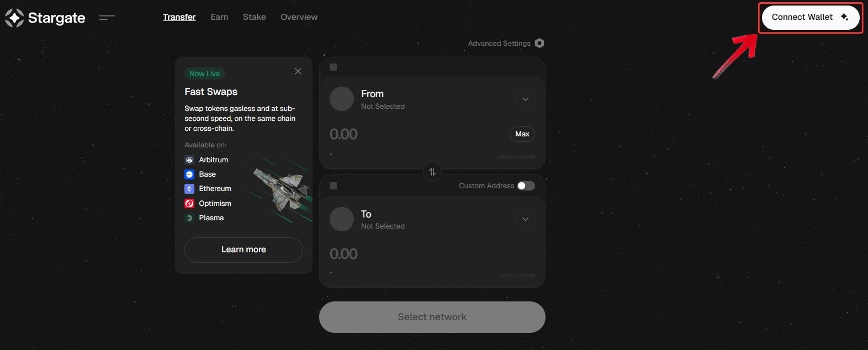
Task: Click the Learn more button
Action: click(244, 250)
